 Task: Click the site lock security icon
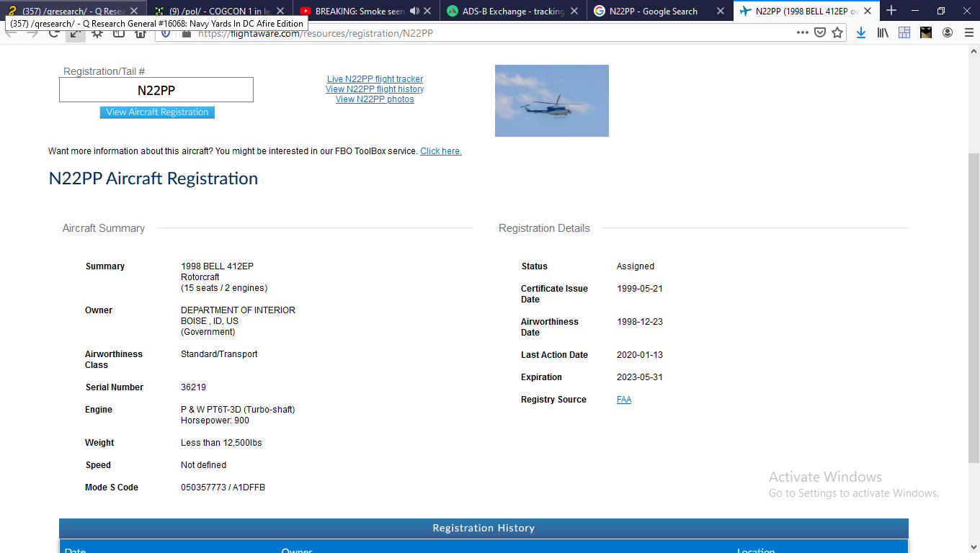[x=186, y=33]
